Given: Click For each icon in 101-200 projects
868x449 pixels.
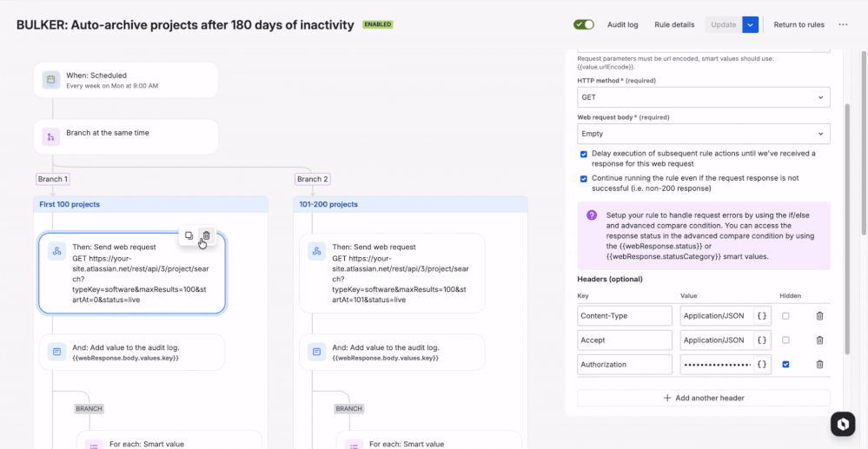Looking at the screenshot, I should click(354, 445).
